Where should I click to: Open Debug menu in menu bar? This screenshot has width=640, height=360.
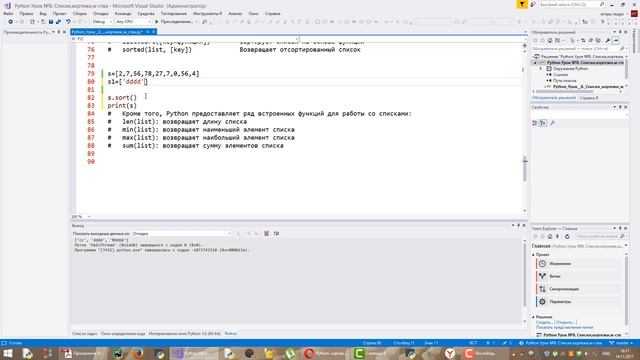[x=100, y=13]
